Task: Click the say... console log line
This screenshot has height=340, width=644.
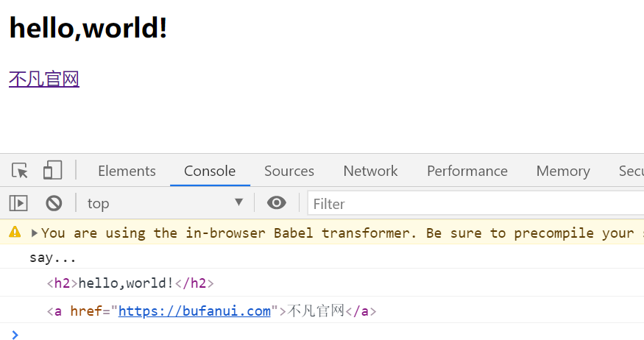Action: 52,258
